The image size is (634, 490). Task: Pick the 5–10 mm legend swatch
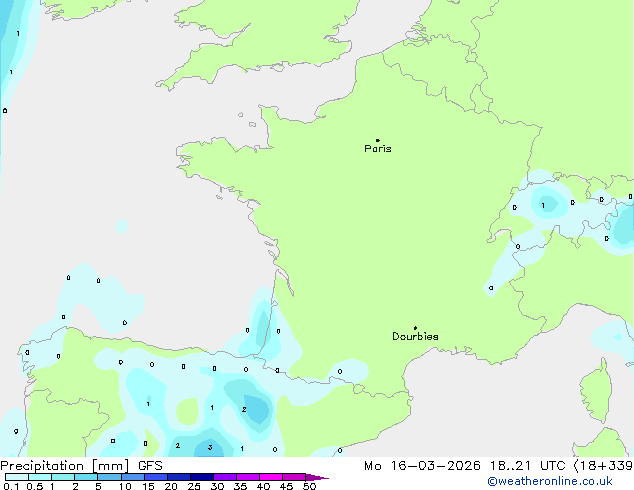(109, 477)
